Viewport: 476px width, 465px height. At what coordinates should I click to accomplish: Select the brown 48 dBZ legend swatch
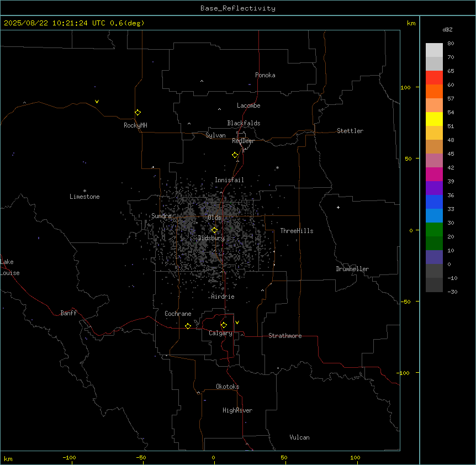(x=434, y=146)
